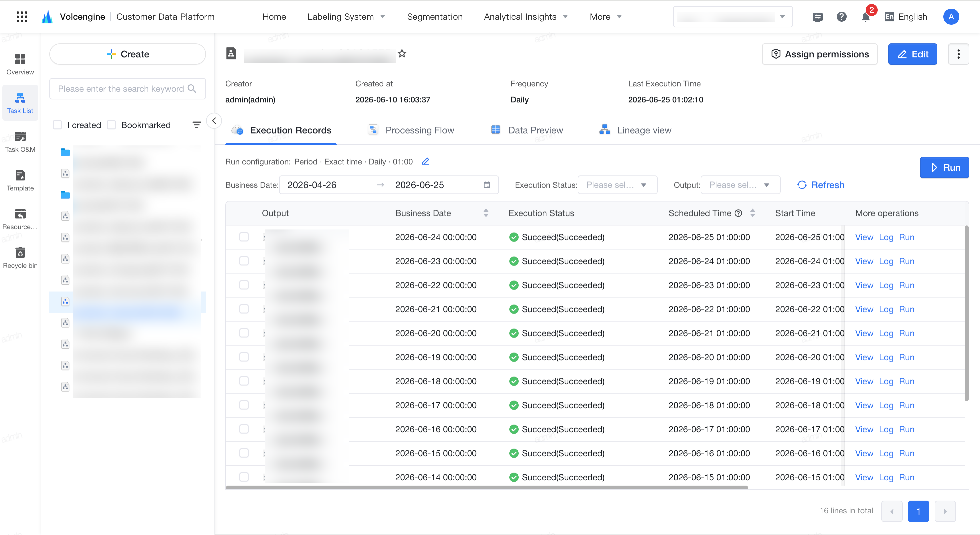Click the filter list icon beside Bookmarked
Screen dimensions: 980x535
point(196,125)
